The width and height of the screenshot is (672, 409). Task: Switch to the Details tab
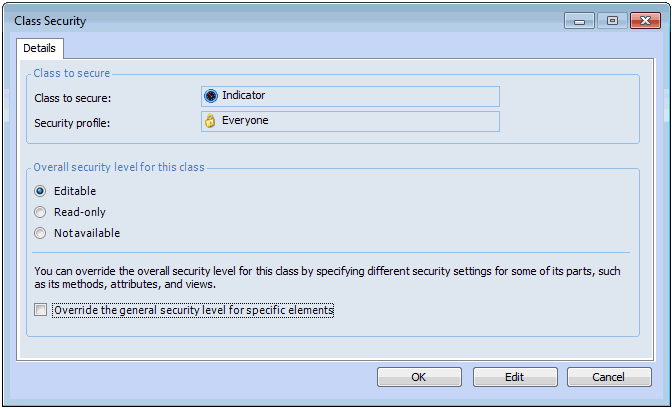point(39,48)
